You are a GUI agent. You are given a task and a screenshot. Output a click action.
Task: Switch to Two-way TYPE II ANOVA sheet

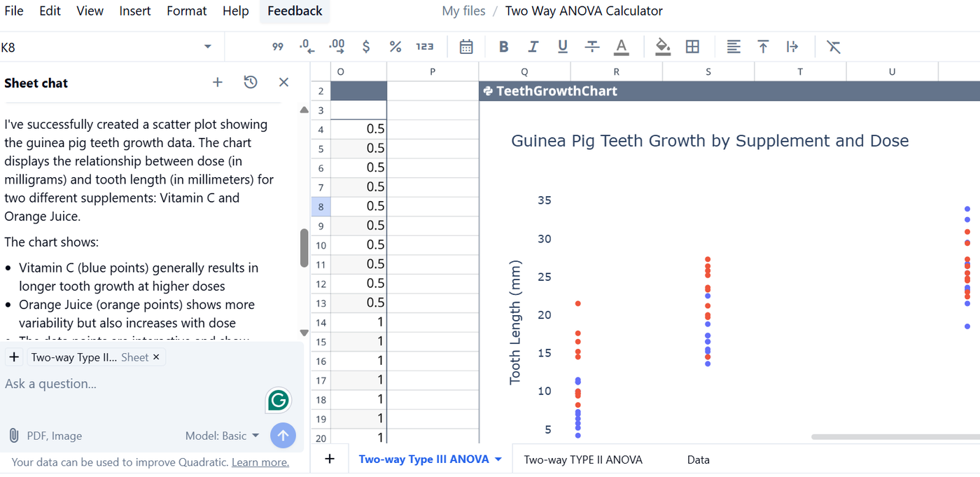click(583, 460)
